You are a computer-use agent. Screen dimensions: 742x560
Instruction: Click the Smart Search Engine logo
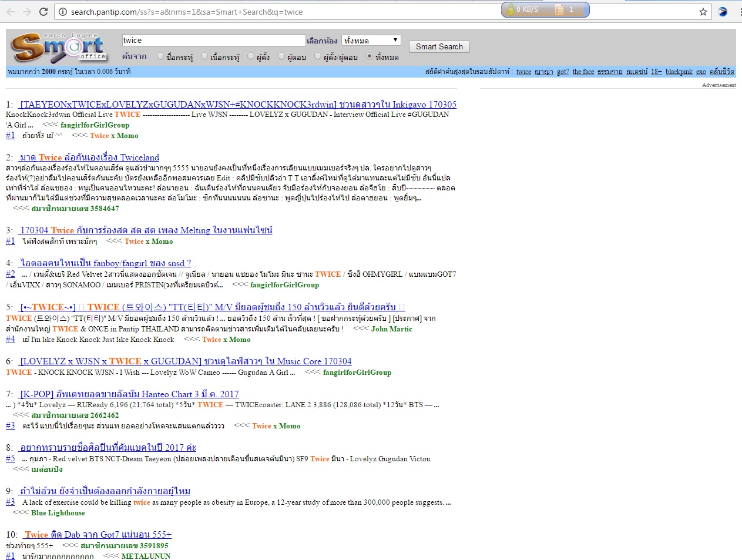[x=59, y=48]
